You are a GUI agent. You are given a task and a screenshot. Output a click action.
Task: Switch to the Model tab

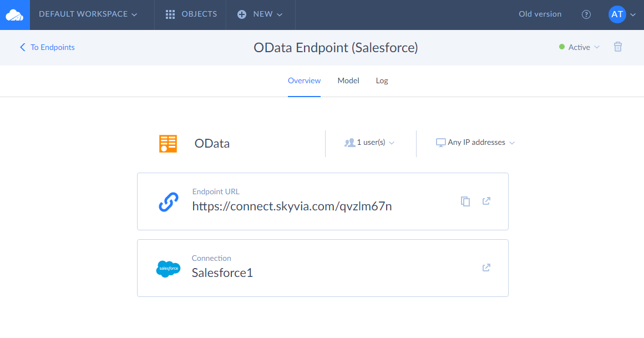click(x=348, y=80)
